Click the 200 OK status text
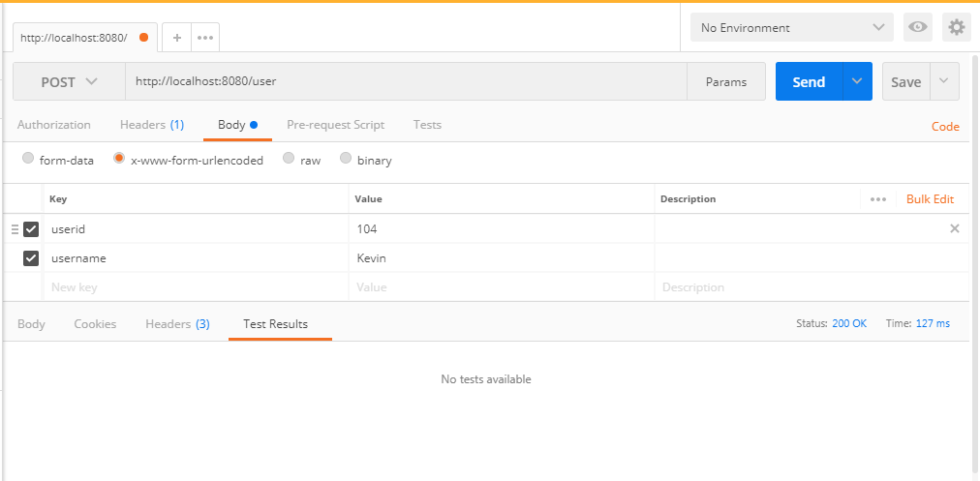Image resolution: width=980 pixels, height=481 pixels. [x=849, y=323]
